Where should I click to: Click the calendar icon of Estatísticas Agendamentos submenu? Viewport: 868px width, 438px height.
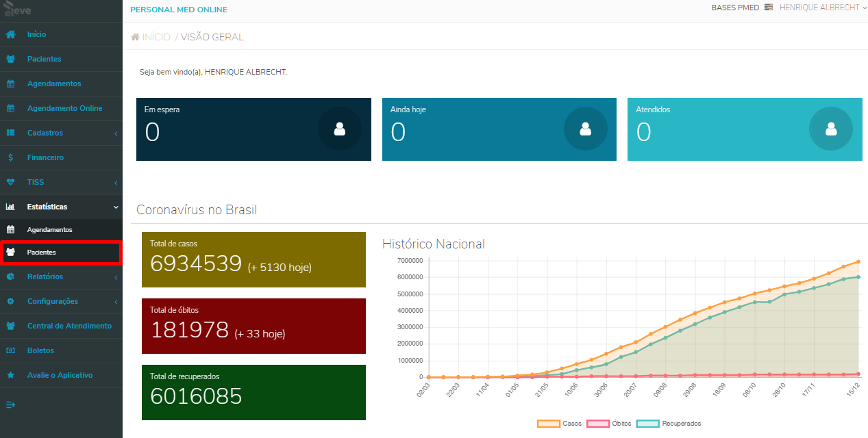(x=10, y=230)
